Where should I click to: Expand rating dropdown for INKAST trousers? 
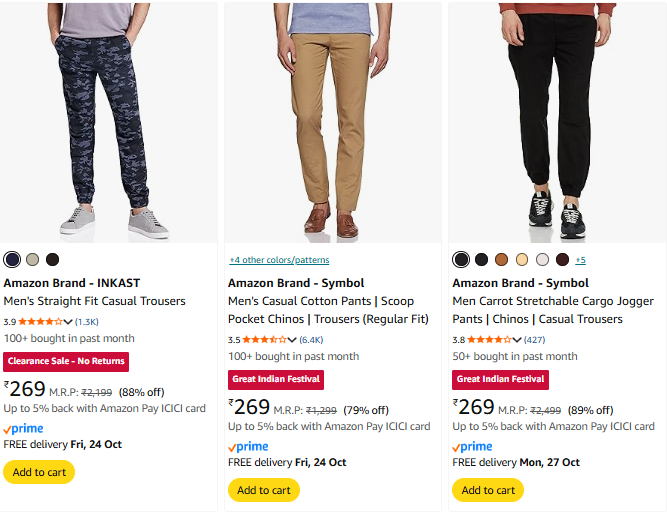point(68,322)
